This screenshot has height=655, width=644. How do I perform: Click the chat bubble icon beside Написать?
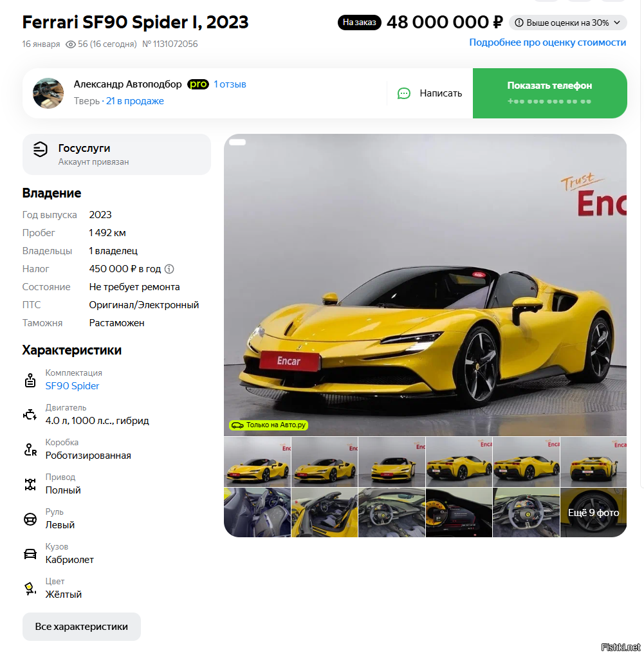[403, 93]
